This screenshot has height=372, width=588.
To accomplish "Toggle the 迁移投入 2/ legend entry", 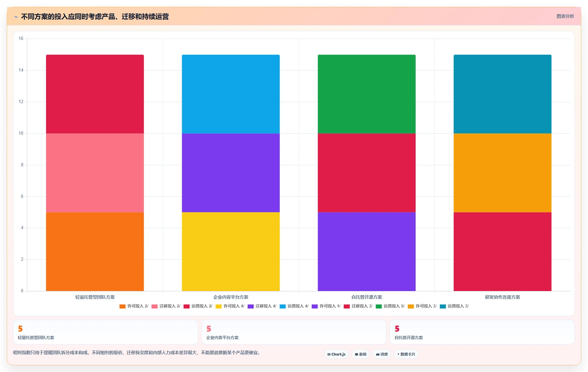I will (x=166, y=306).
